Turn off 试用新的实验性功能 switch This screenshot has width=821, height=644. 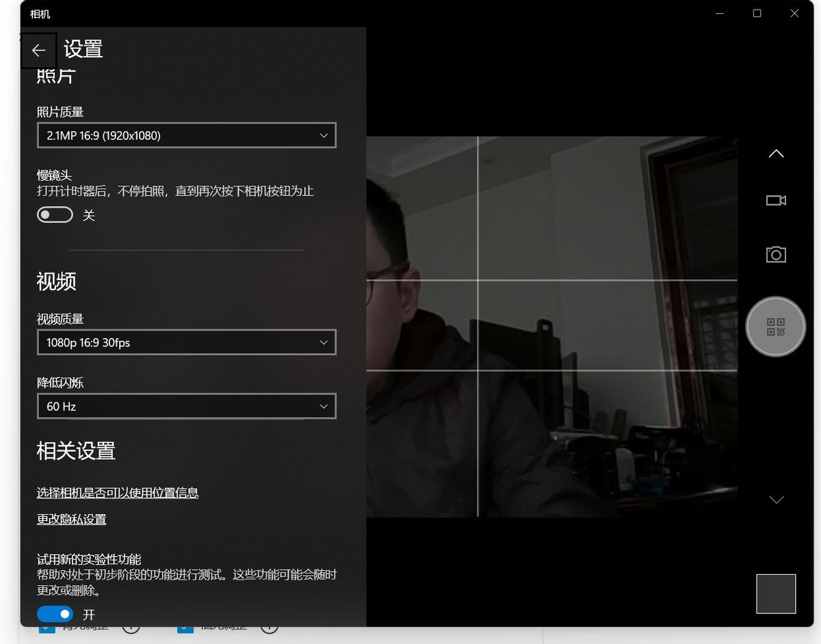tap(55, 614)
